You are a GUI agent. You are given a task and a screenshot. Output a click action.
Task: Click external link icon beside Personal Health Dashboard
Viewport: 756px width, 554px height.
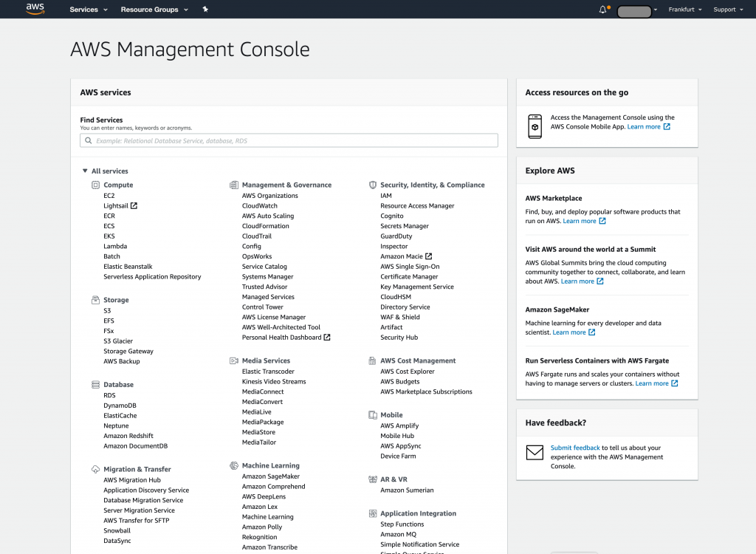click(x=327, y=338)
